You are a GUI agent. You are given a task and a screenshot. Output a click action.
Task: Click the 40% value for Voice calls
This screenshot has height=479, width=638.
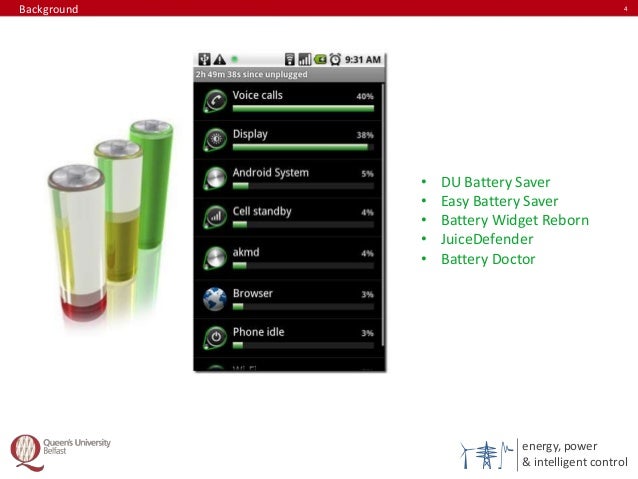tap(365, 96)
